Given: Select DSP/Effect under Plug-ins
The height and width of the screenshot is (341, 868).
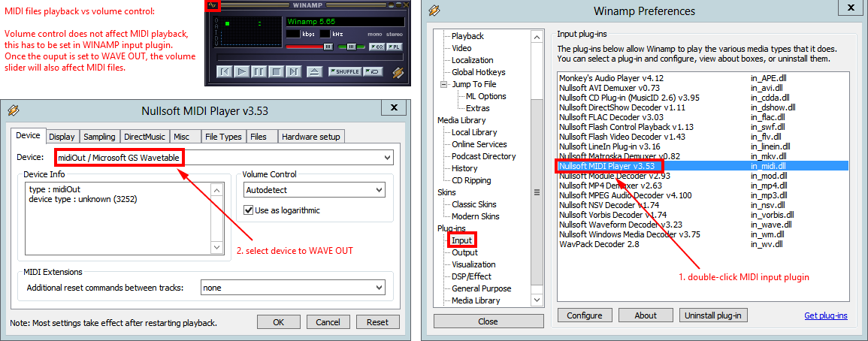Looking at the screenshot, I should pyautogui.click(x=471, y=276).
